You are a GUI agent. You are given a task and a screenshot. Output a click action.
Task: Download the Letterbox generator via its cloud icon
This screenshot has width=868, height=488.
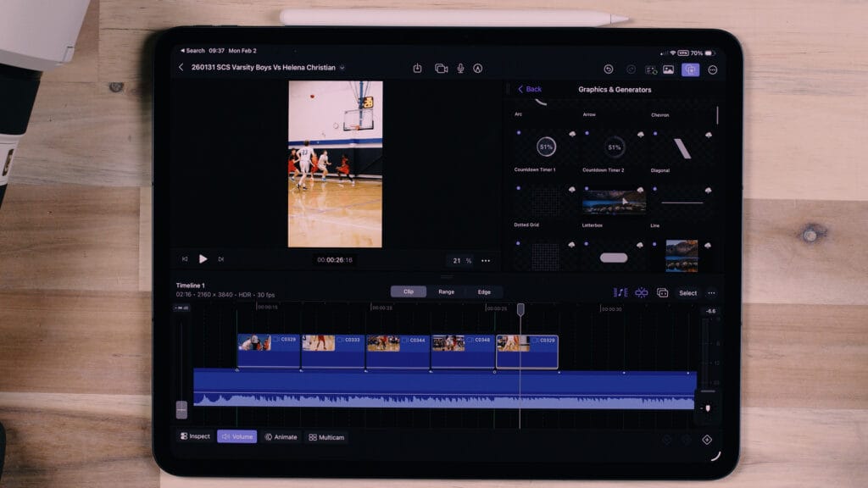pyautogui.click(x=641, y=190)
